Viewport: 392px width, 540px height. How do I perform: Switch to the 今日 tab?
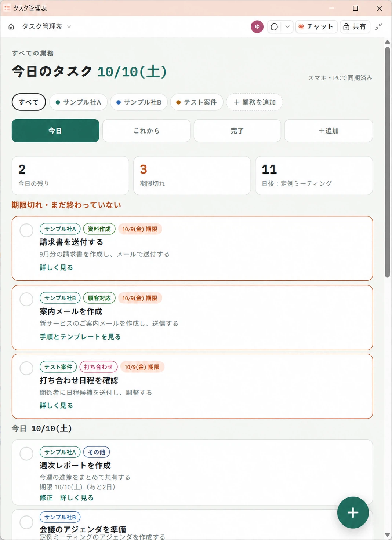coord(55,131)
